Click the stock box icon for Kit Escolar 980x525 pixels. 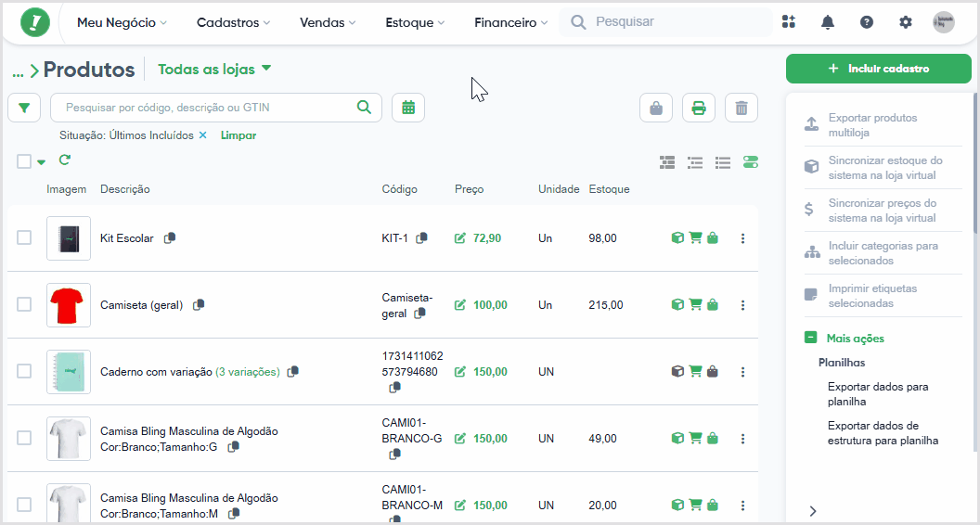tap(677, 237)
